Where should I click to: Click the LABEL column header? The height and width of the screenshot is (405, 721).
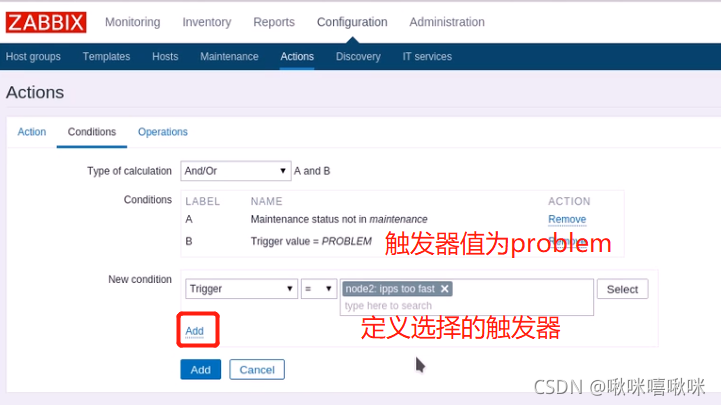coord(202,201)
